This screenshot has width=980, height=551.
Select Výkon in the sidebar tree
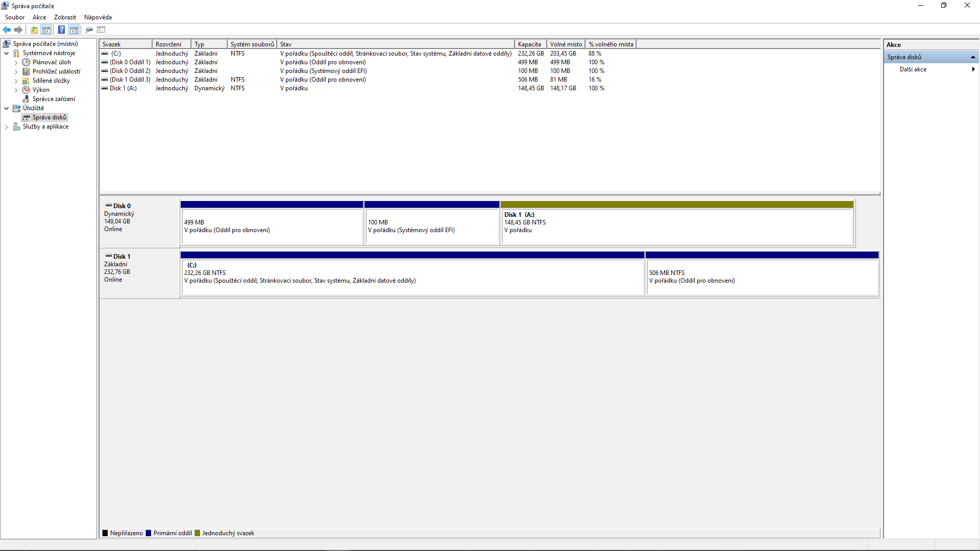coord(41,90)
